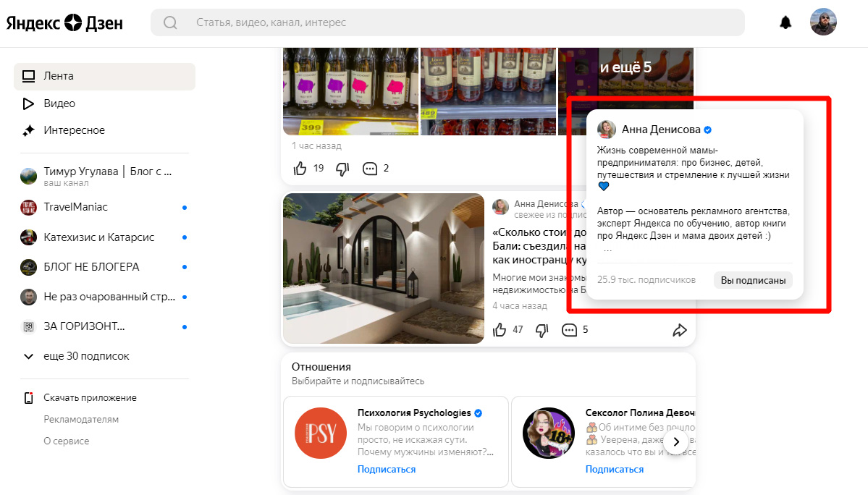Open Рекламодателям link
Screen dimensions: 868x495
81,419
